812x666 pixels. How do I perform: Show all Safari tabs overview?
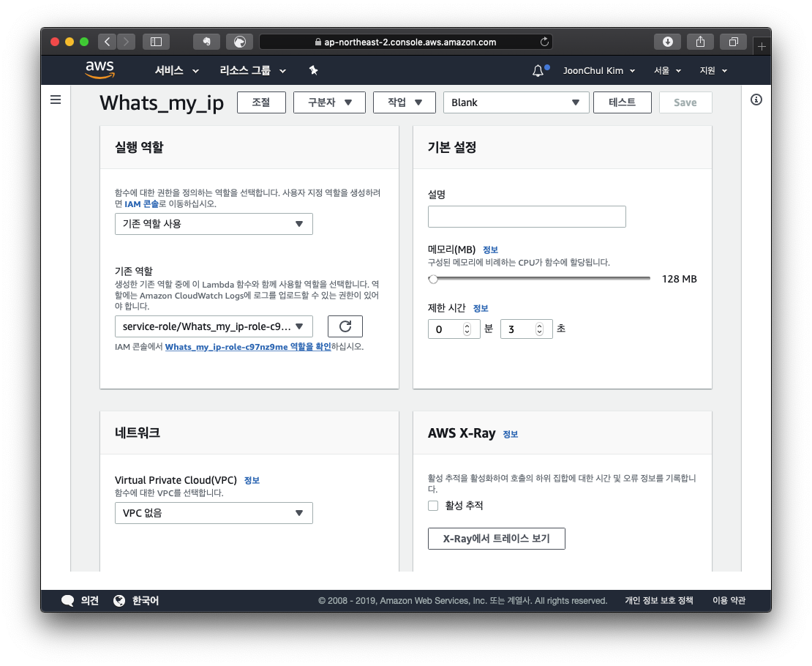coord(733,42)
